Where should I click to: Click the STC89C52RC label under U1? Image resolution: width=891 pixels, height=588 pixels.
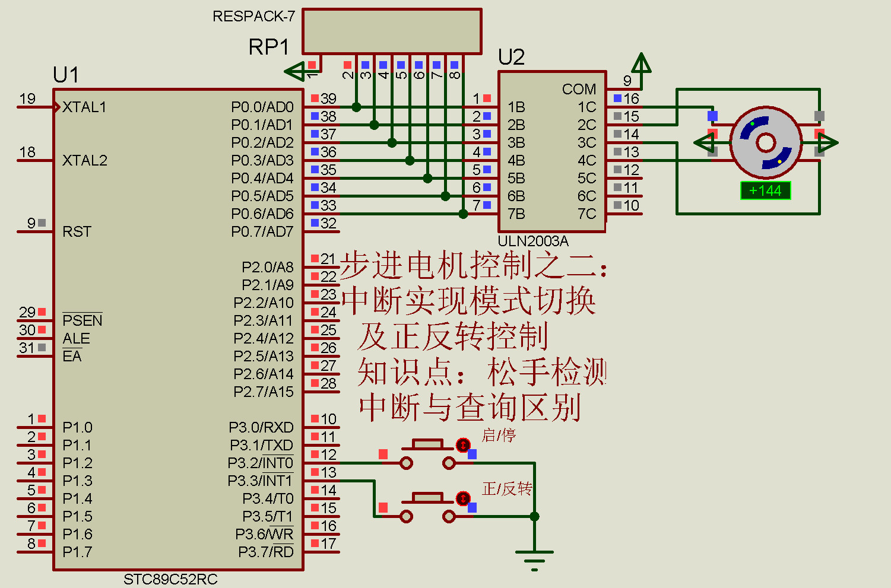click(170, 579)
